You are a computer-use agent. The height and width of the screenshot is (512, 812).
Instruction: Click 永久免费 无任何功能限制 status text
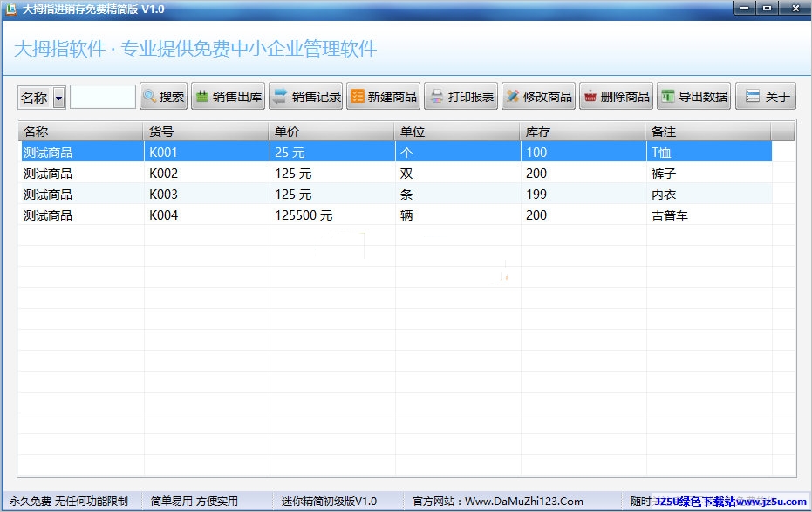click(x=68, y=502)
